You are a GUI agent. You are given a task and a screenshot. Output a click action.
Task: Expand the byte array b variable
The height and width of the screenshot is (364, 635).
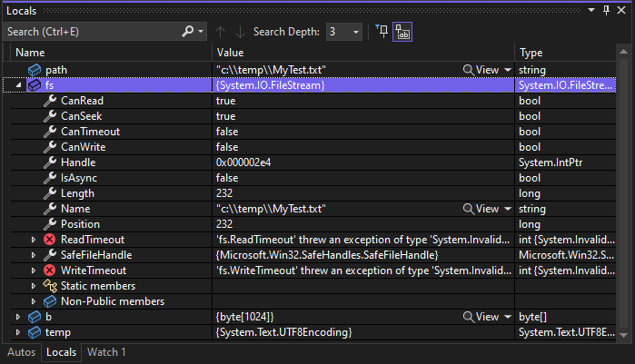click(x=20, y=317)
